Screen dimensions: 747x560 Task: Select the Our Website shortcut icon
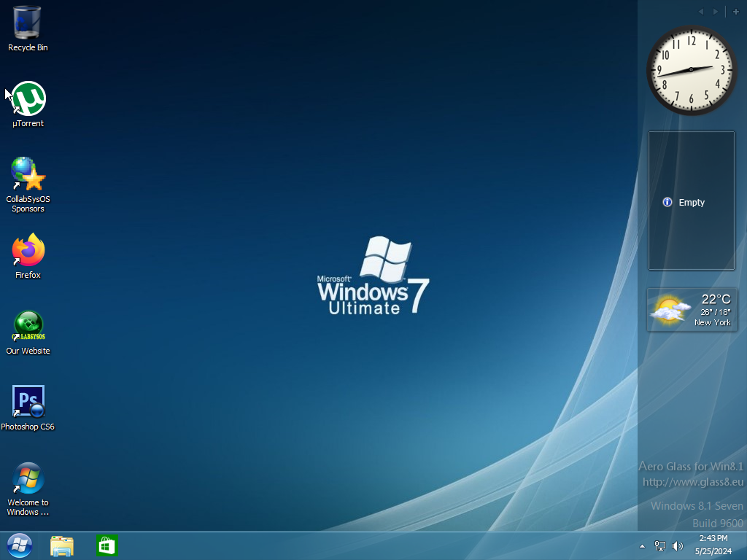[28, 327]
